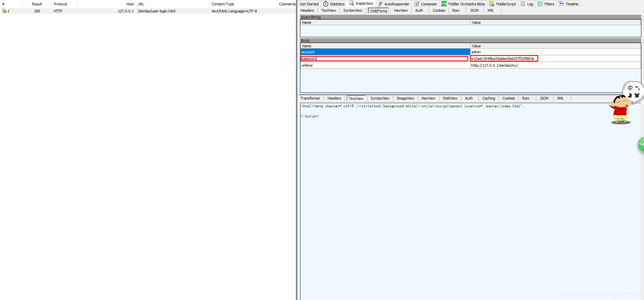644x300 pixels.
Task: Open the request Cookies tab
Action: tap(439, 10)
